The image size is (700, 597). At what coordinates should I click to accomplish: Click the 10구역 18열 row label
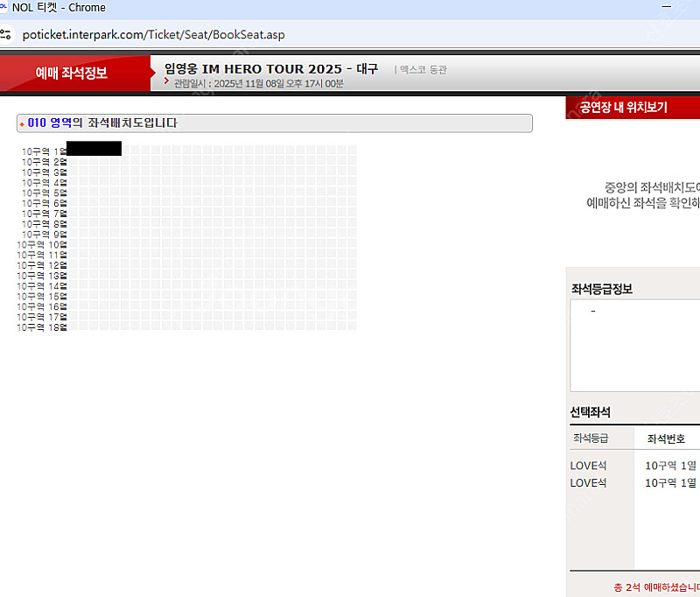tap(42, 327)
